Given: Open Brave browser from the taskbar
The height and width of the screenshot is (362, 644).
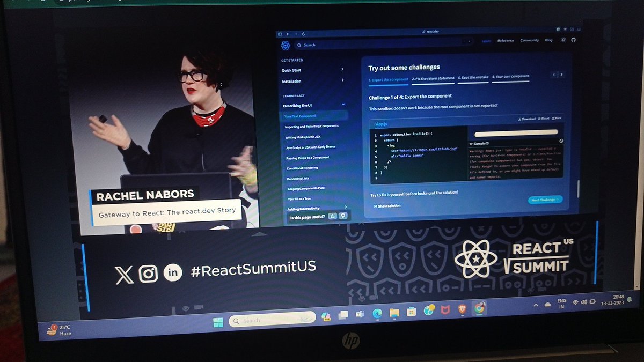Looking at the screenshot, I should [462, 308].
